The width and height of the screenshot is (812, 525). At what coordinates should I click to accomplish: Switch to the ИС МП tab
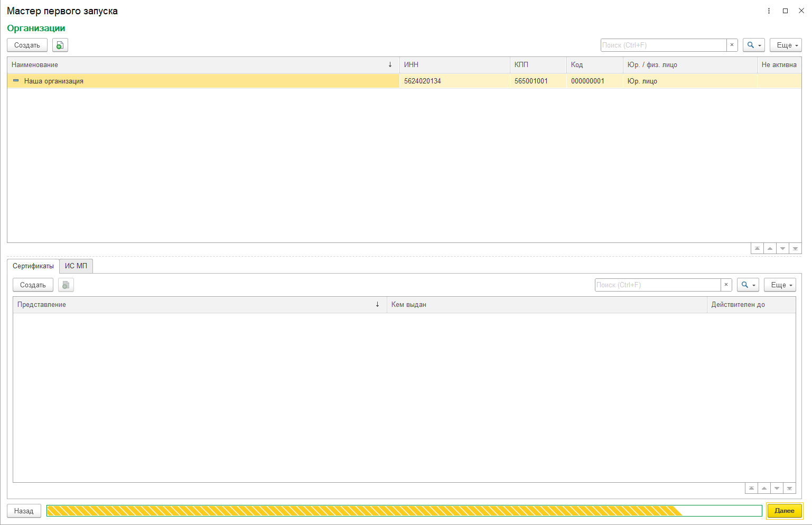76,266
